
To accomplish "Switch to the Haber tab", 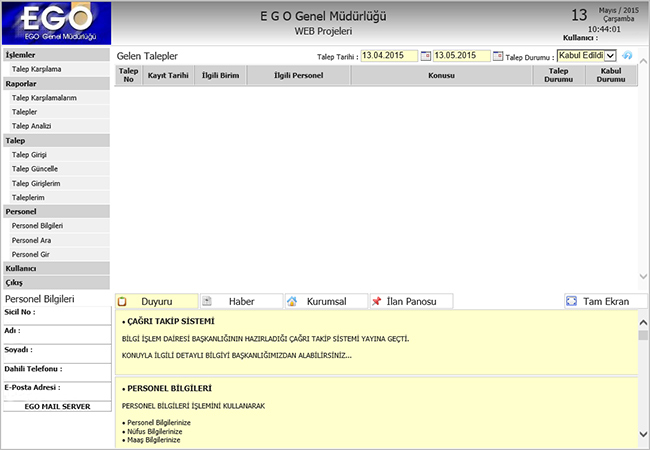I will [x=240, y=301].
